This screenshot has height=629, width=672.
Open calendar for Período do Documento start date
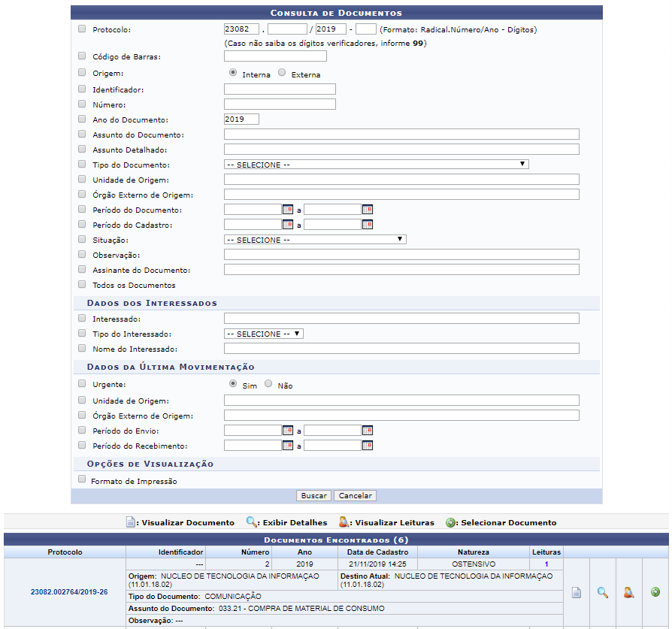(x=288, y=210)
